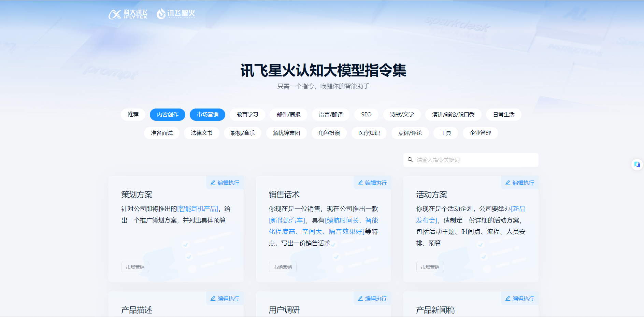The height and width of the screenshot is (317, 644).
Task: Click the 销售话术 card title
Action: point(284,195)
